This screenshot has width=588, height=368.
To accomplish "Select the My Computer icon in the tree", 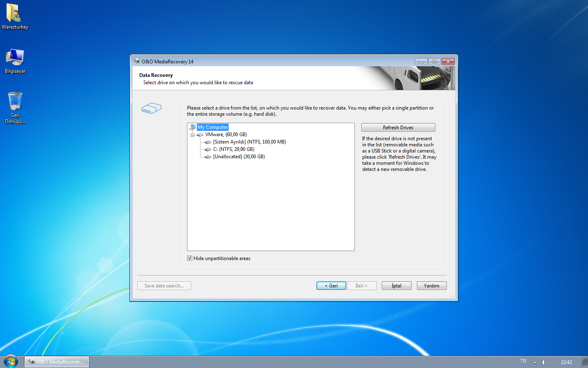I will (192, 127).
